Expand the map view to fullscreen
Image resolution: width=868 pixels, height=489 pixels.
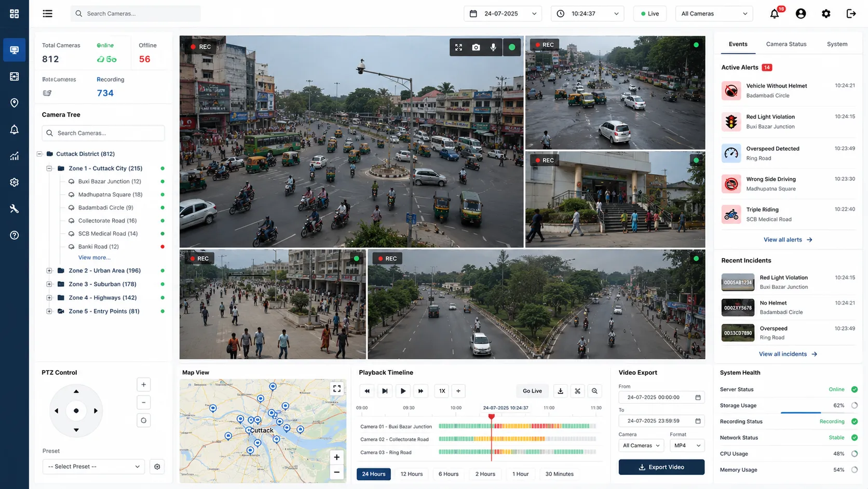click(x=337, y=388)
